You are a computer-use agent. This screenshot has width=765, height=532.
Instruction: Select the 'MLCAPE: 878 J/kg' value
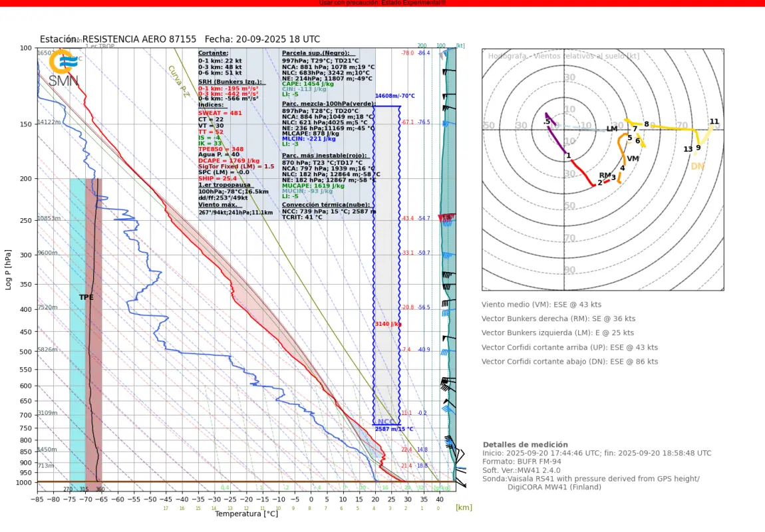coord(310,133)
